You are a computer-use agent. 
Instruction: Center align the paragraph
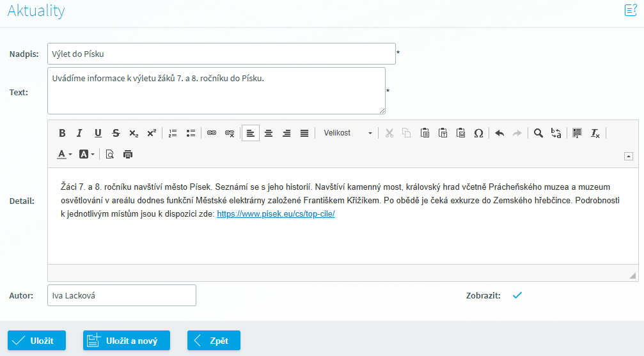pyautogui.click(x=269, y=133)
